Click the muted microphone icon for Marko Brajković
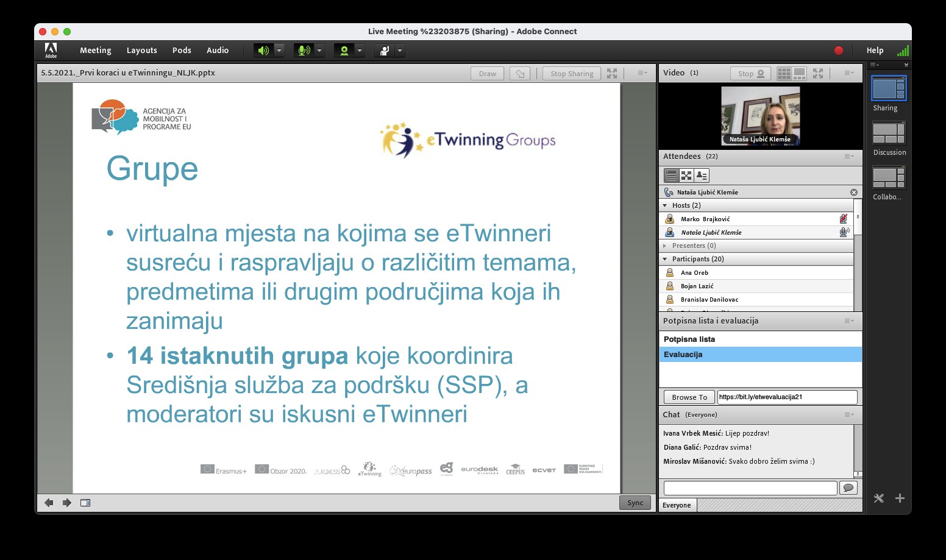This screenshot has width=946, height=560. (844, 219)
